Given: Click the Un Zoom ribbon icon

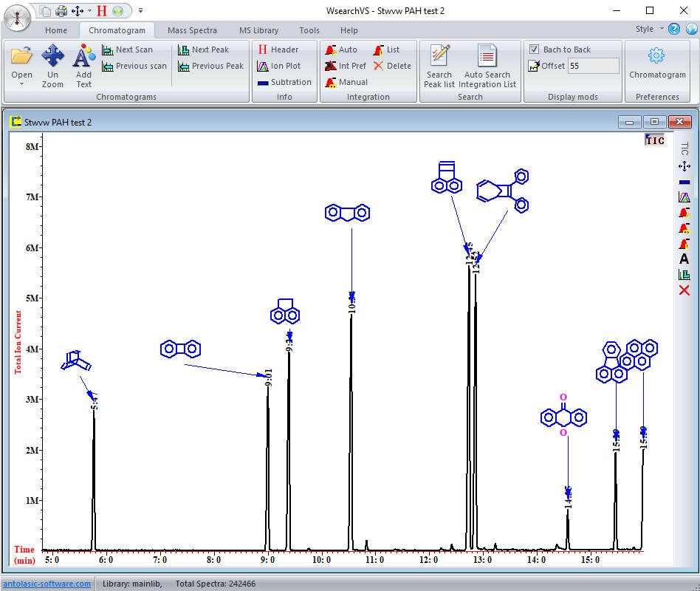Looking at the screenshot, I should tap(52, 65).
